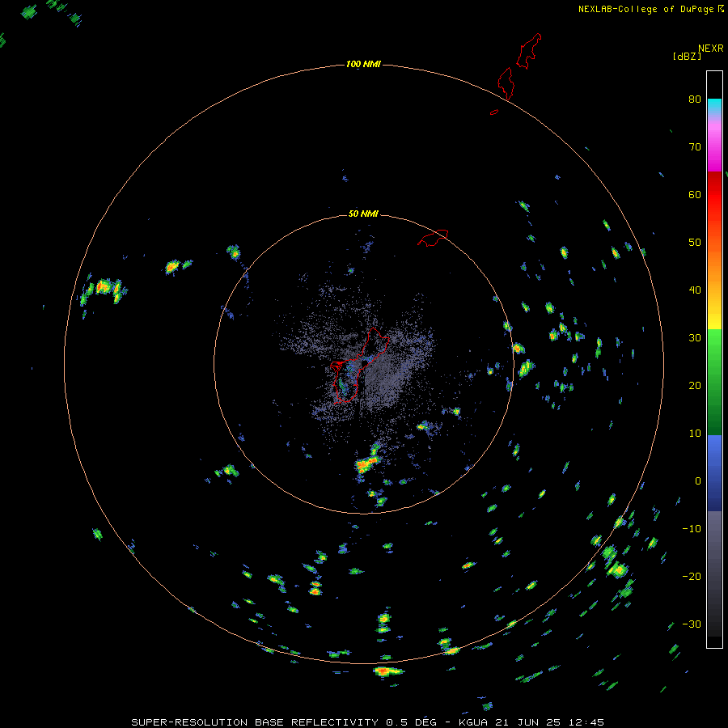Viewport: 728px width, 728px height.
Task: Click the 80 value on the dBZ scale
Action: 695,99
